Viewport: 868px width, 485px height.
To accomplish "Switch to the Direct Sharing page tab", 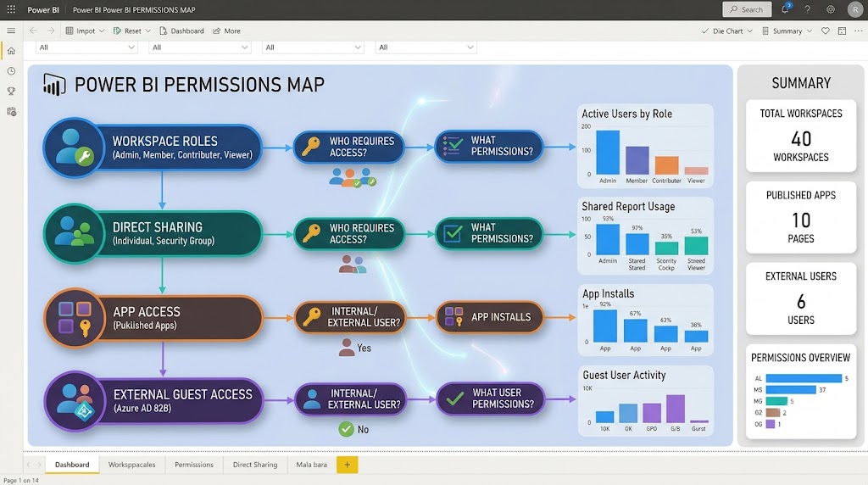I will pos(255,465).
